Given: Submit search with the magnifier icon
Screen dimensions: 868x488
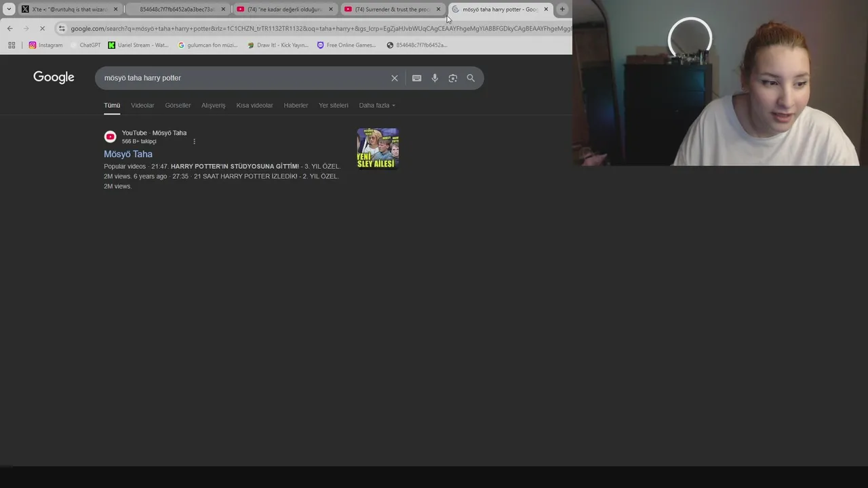Looking at the screenshot, I should pos(471,78).
